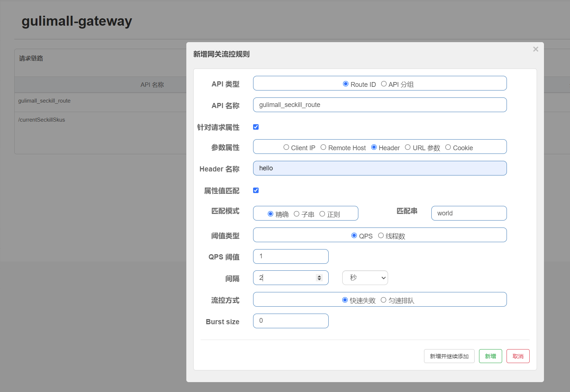
Task: Select the Route ID radio option
Action: [346, 84]
